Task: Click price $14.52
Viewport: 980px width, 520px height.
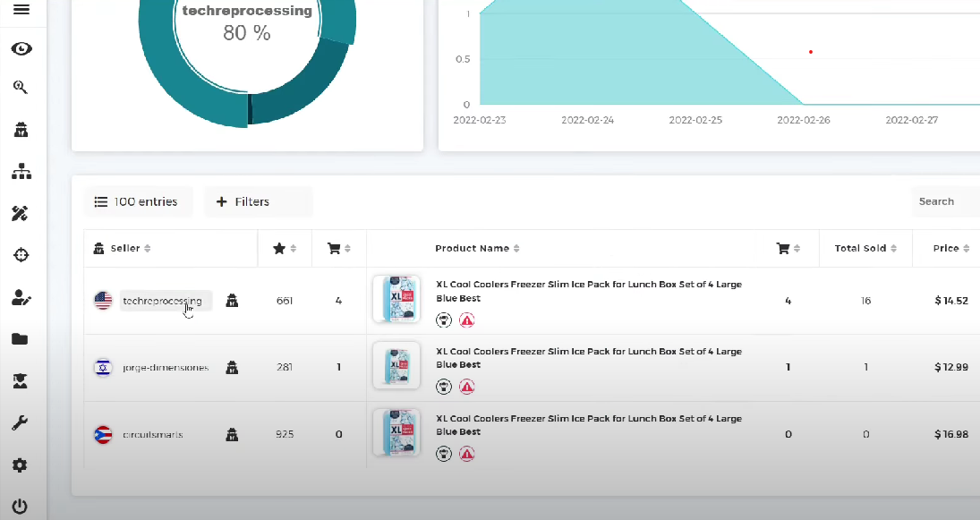Action: pos(951,301)
